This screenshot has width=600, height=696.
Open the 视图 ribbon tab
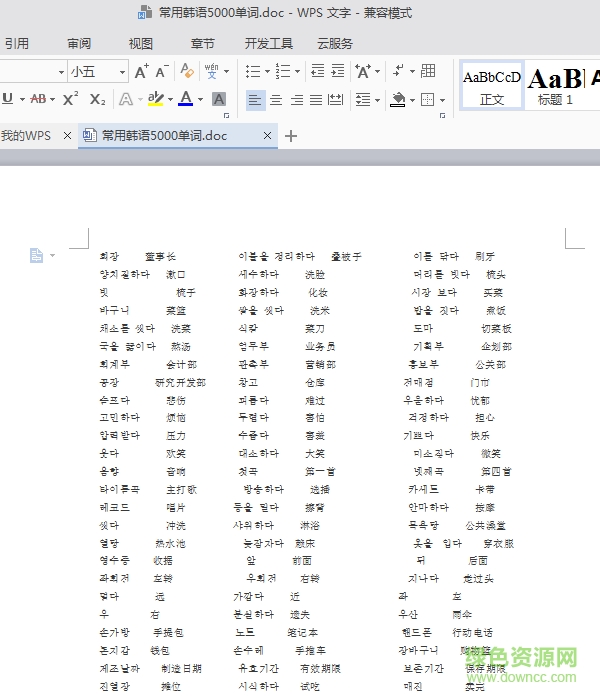pos(141,43)
